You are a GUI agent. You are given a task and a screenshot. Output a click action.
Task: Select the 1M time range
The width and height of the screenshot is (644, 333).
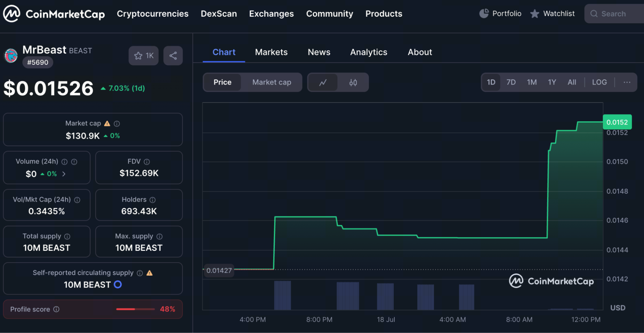[532, 82]
